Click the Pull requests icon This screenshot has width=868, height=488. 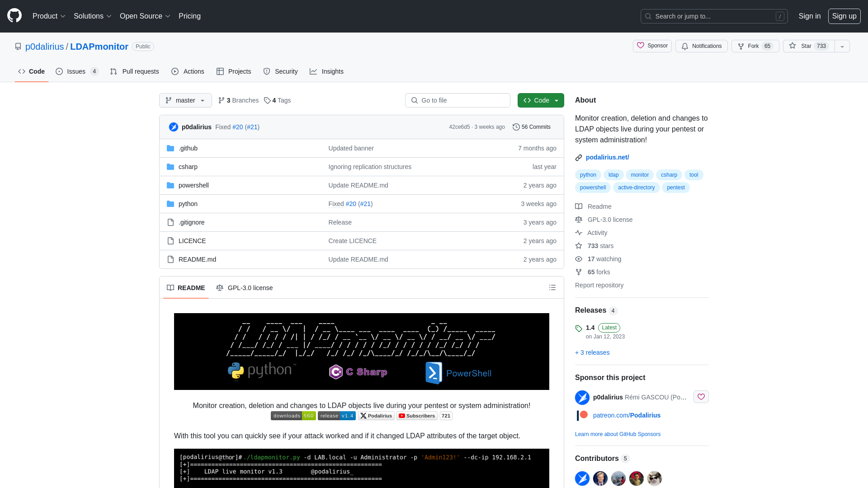pyautogui.click(x=114, y=71)
